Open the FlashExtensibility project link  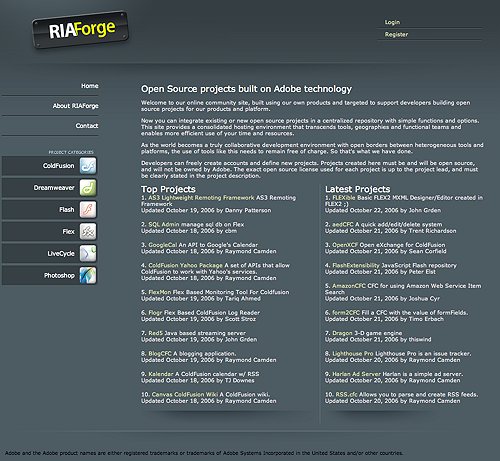click(356, 265)
